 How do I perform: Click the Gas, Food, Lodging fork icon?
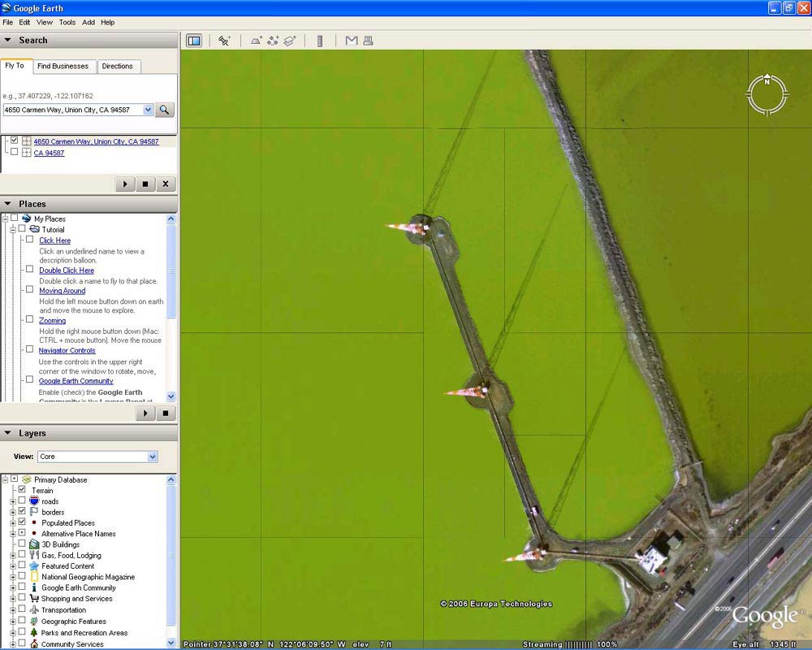click(34, 555)
